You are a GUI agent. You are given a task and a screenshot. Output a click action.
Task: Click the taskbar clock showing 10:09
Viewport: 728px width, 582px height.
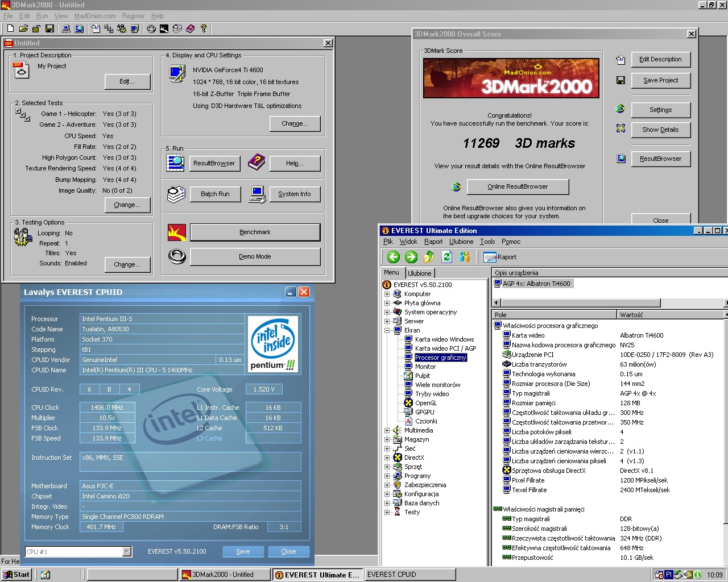pos(714,575)
